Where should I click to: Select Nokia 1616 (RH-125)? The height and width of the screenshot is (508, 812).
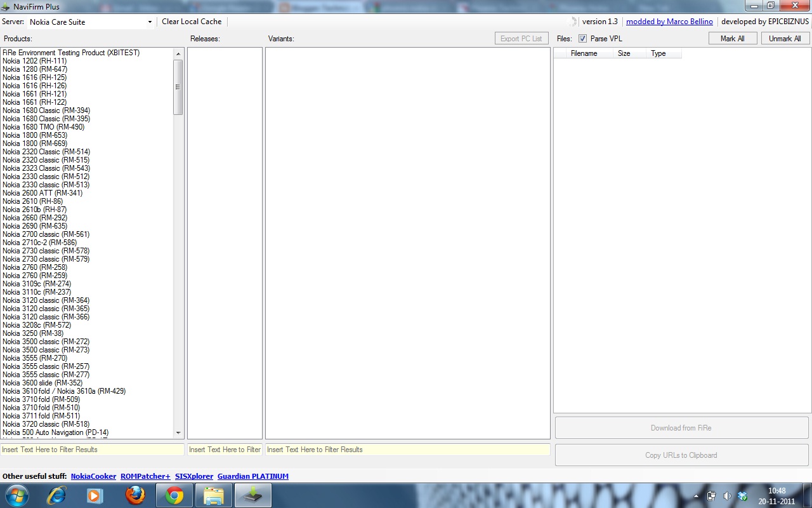click(x=34, y=77)
